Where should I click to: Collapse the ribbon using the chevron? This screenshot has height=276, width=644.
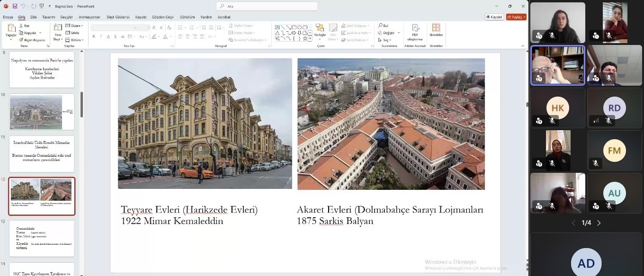click(523, 46)
